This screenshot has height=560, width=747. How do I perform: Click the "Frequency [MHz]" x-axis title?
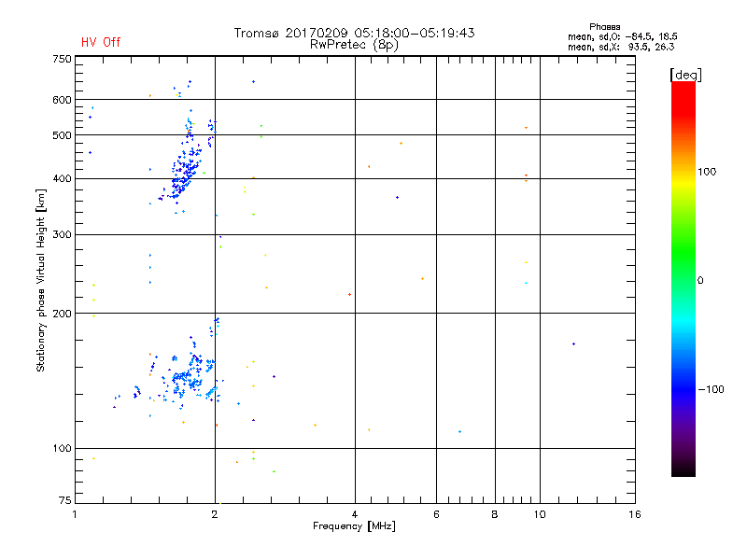coord(354,526)
